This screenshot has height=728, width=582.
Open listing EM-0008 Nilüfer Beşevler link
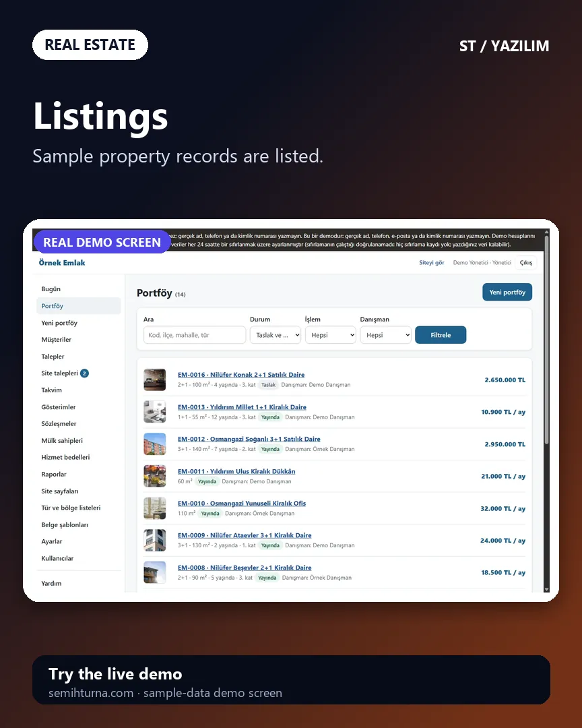point(244,568)
